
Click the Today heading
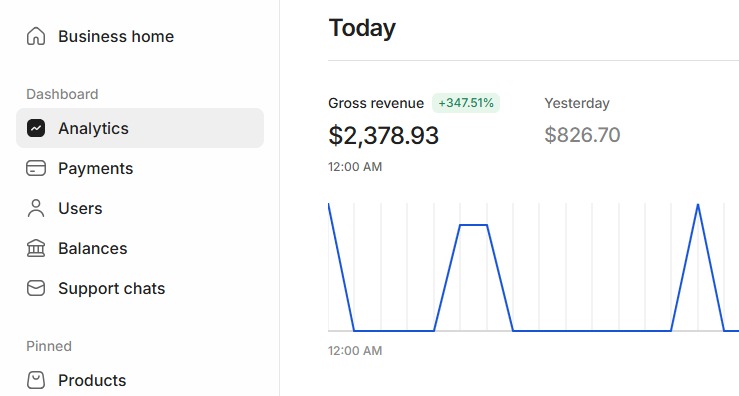point(362,28)
